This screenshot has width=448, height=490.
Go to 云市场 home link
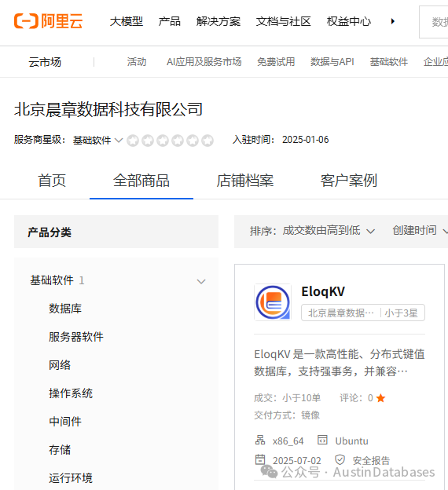pos(45,62)
